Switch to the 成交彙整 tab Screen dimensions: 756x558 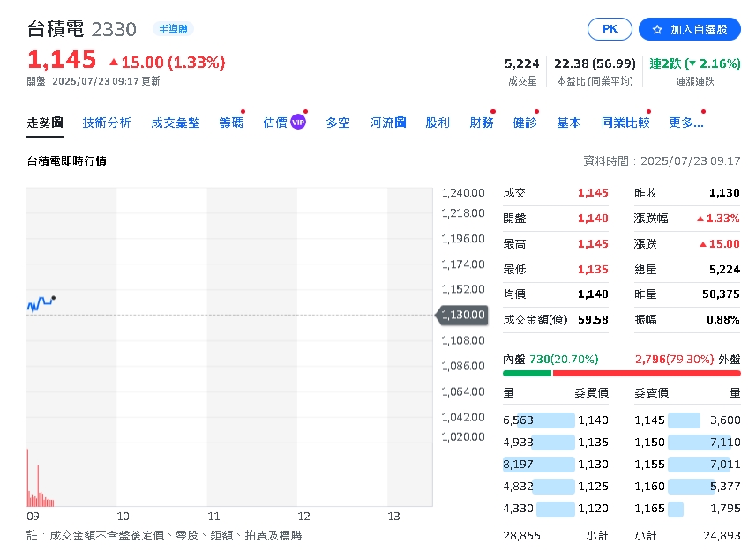click(x=176, y=123)
